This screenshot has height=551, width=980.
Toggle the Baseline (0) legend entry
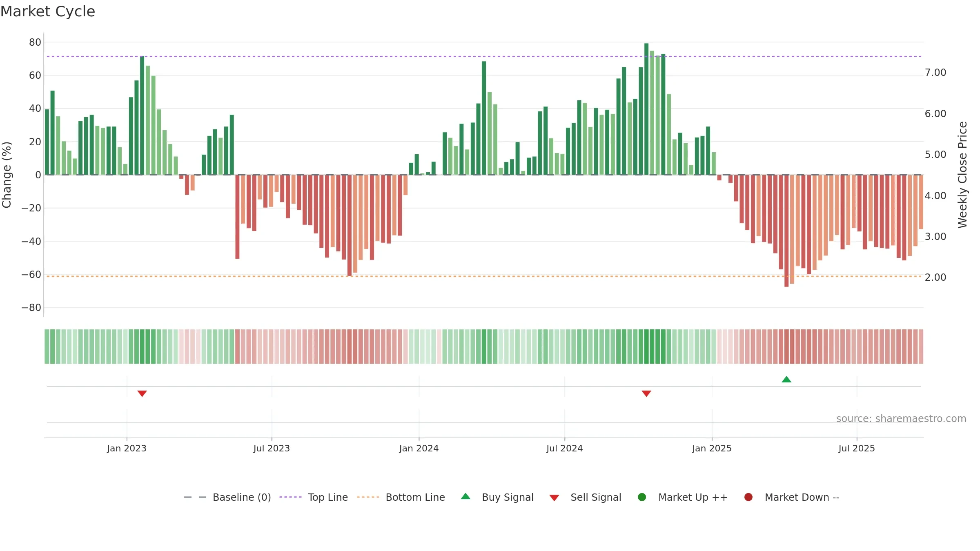(x=227, y=497)
